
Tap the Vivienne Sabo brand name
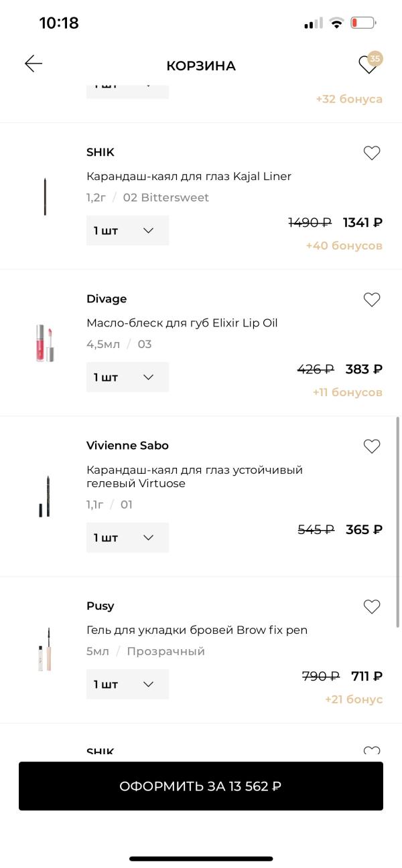click(x=127, y=446)
